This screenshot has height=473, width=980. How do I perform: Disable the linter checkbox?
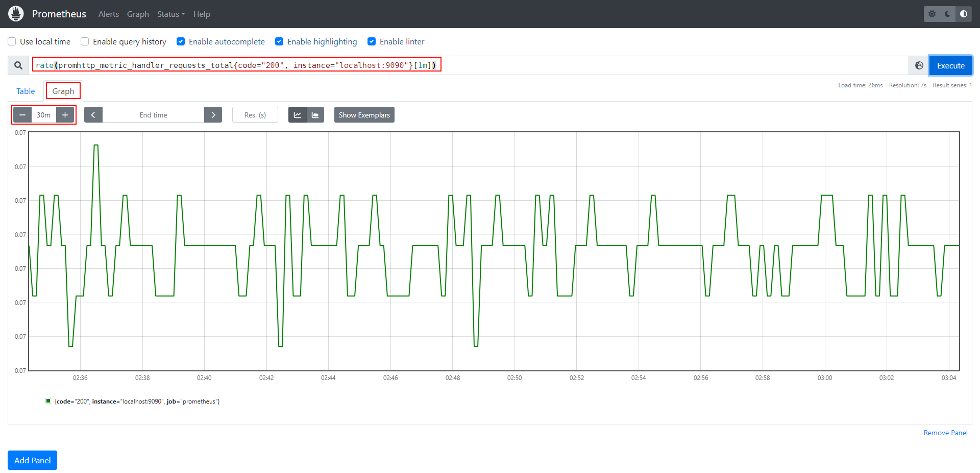[x=372, y=41]
